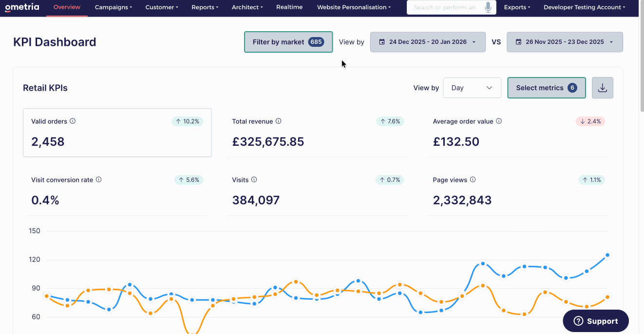Switch to the Realtime tab

coord(289,7)
